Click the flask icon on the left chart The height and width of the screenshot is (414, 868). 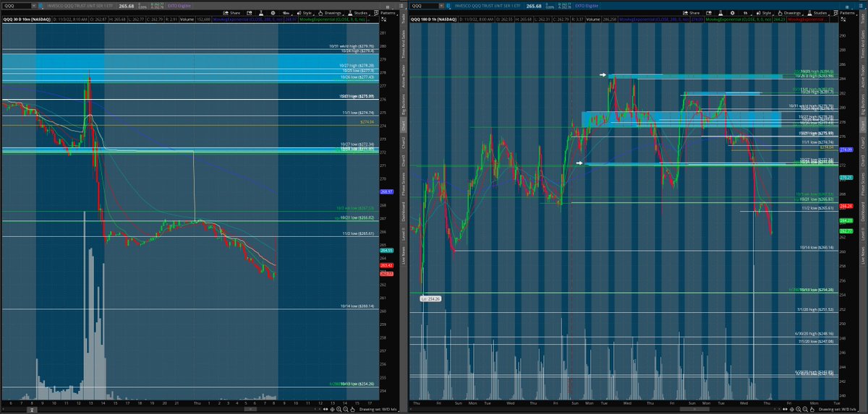pyautogui.click(x=261, y=13)
